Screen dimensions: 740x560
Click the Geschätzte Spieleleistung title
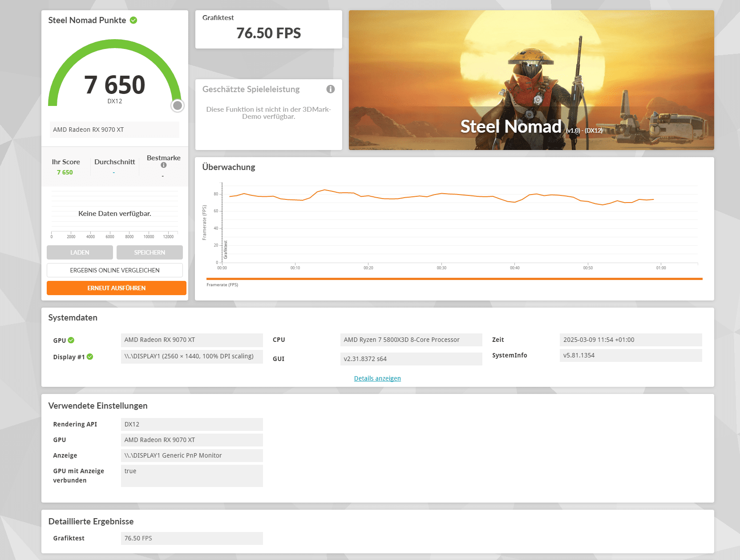(251, 89)
